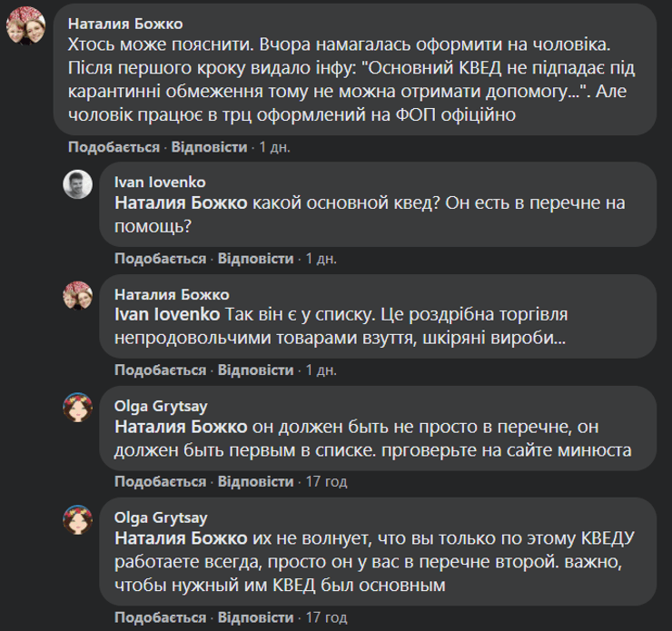Reply to the top comment by Наталия Божко

[209, 147]
